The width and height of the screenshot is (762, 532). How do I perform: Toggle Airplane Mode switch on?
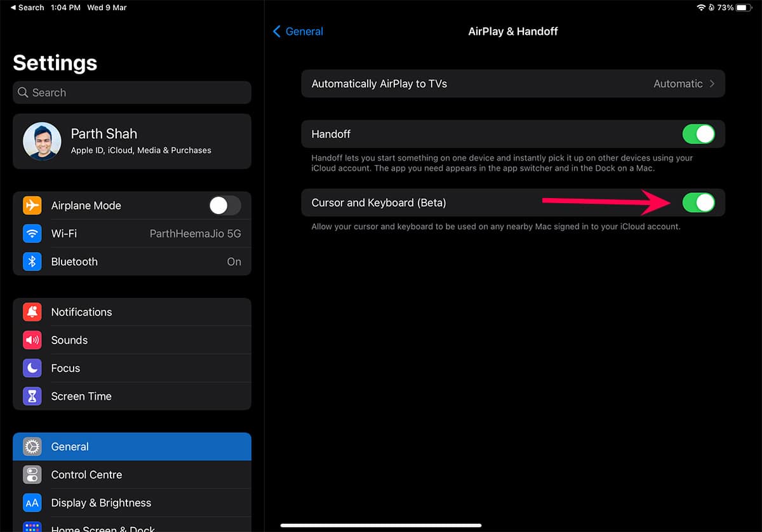225,206
